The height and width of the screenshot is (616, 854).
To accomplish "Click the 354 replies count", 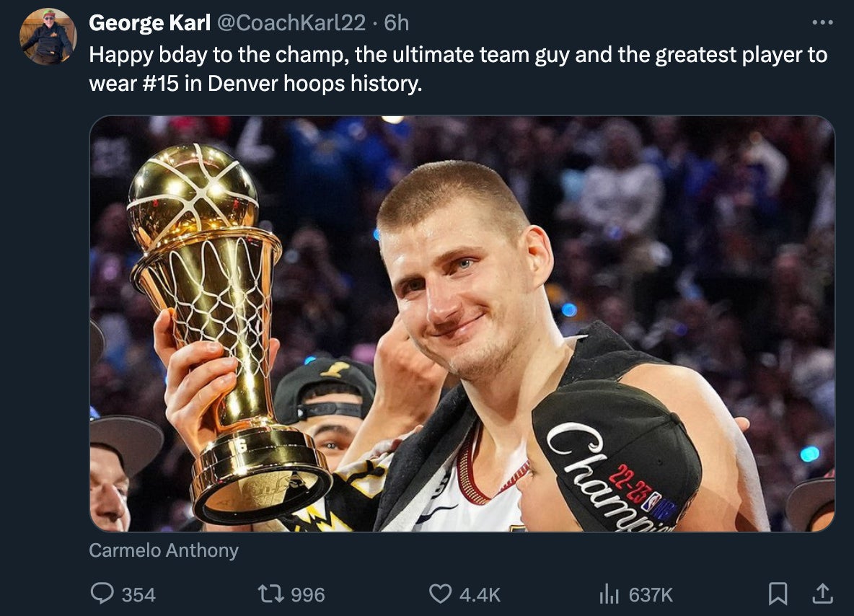I will point(138,595).
